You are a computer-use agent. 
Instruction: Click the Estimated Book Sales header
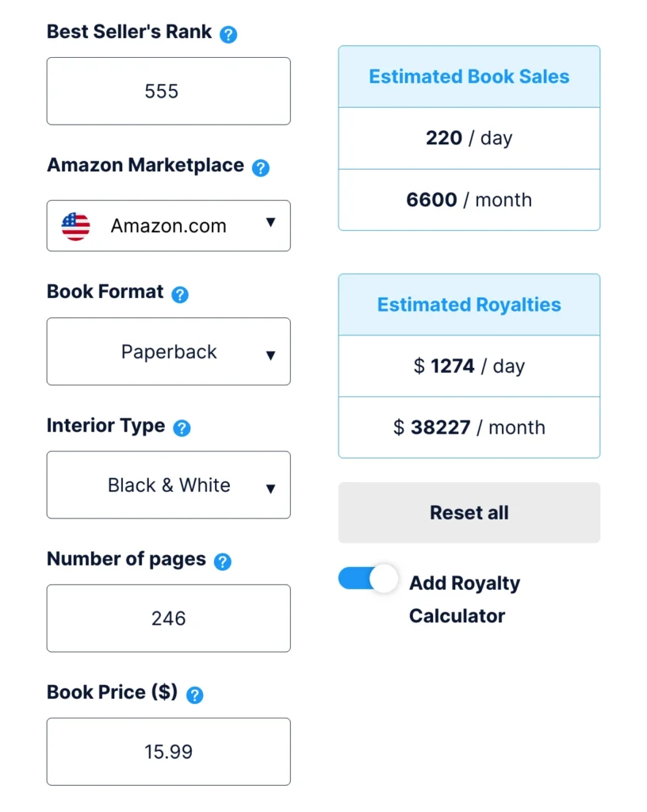coord(469,77)
